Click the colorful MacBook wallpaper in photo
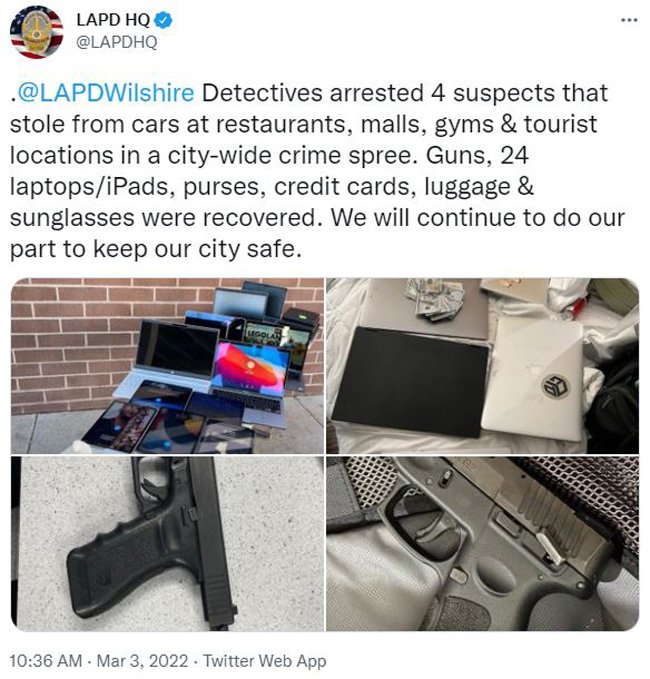 (x=252, y=365)
